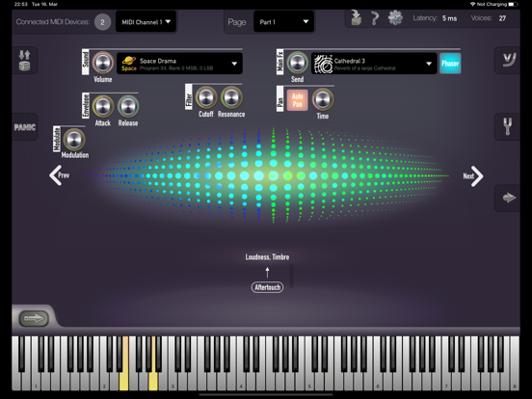Click the Loudness, Timbre label
Screen dimensions: 532x399
click(267, 256)
